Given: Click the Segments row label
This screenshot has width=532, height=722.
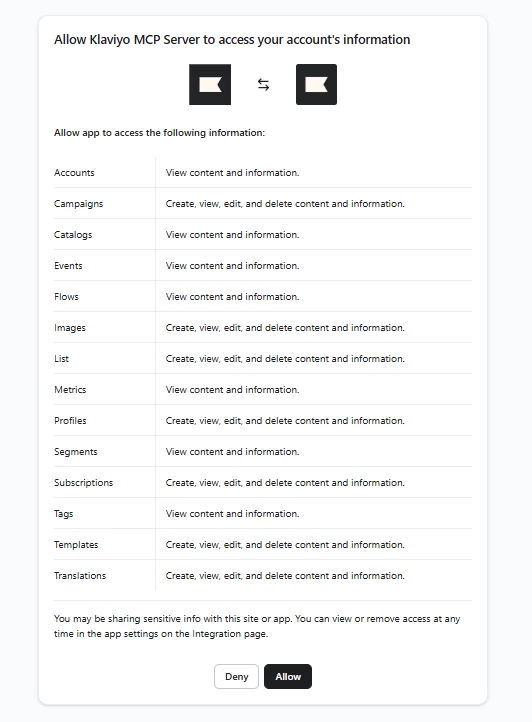Looking at the screenshot, I should click(x=76, y=452).
